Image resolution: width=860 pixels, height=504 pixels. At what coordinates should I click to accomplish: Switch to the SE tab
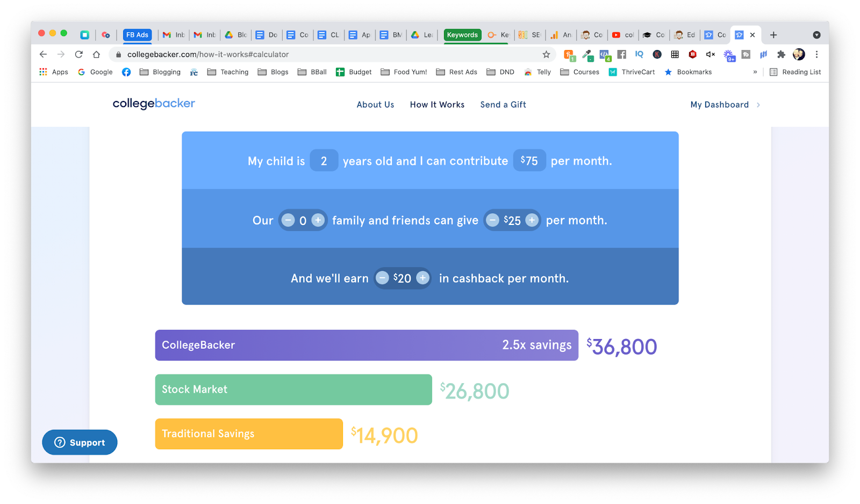[x=530, y=35]
